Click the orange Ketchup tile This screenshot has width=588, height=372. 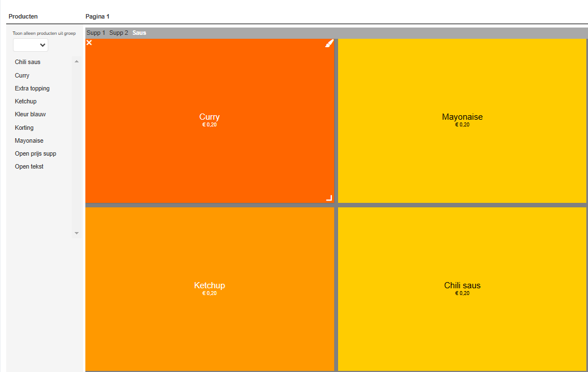coord(209,289)
